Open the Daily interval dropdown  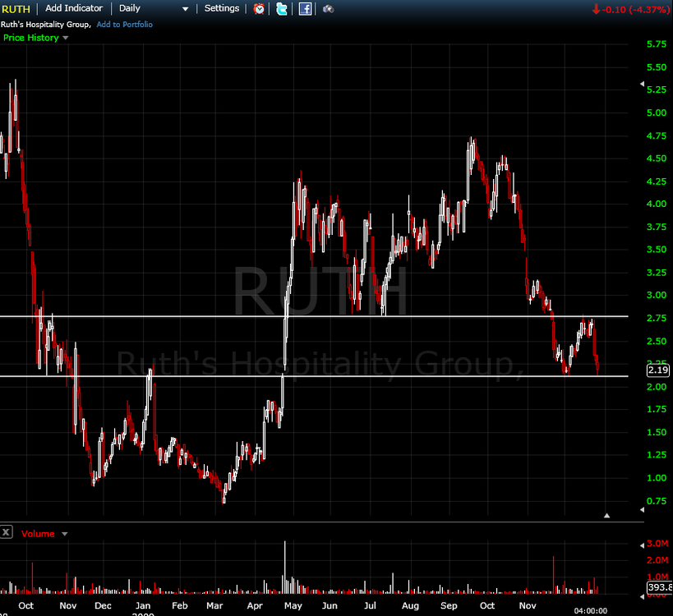click(x=154, y=8)
